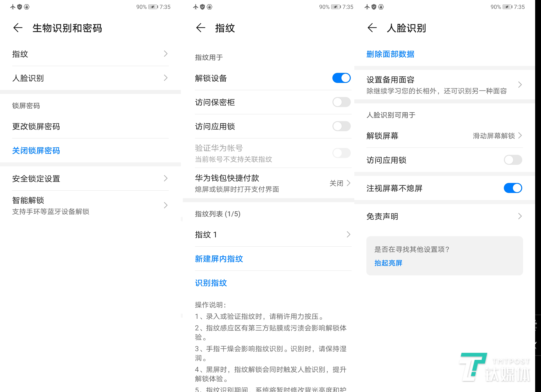Tap 关闭锁屏密码 link

(x=36, y=151)
